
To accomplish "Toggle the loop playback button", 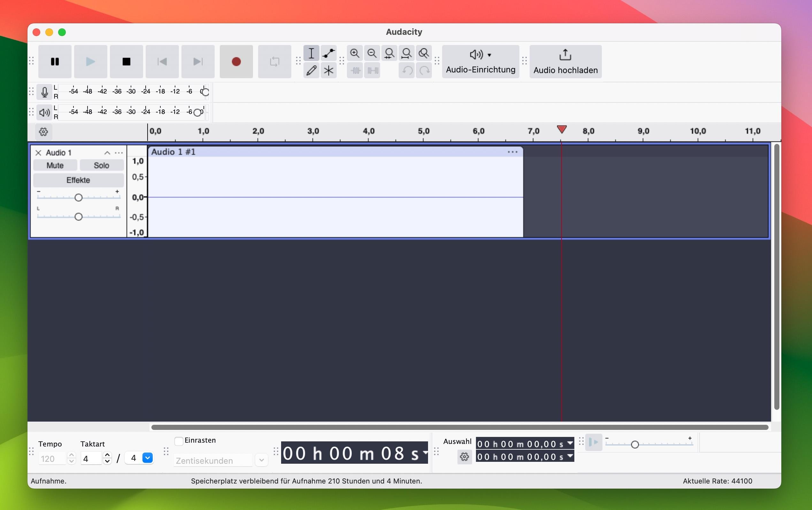I will (274, 62).
